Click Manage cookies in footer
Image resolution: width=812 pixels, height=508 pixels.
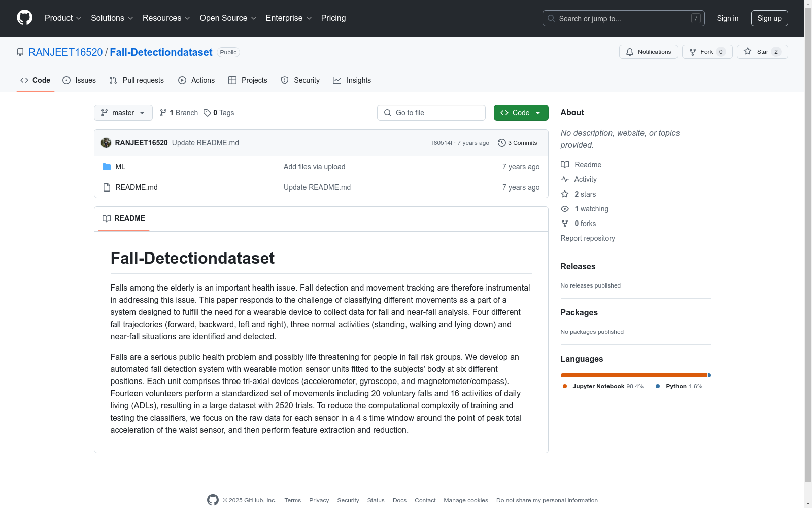(466, 500)
